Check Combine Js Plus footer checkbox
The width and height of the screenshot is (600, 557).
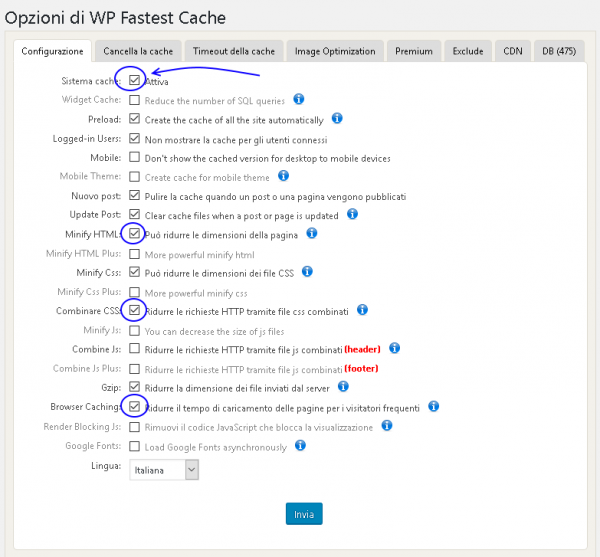pos(134,369)
